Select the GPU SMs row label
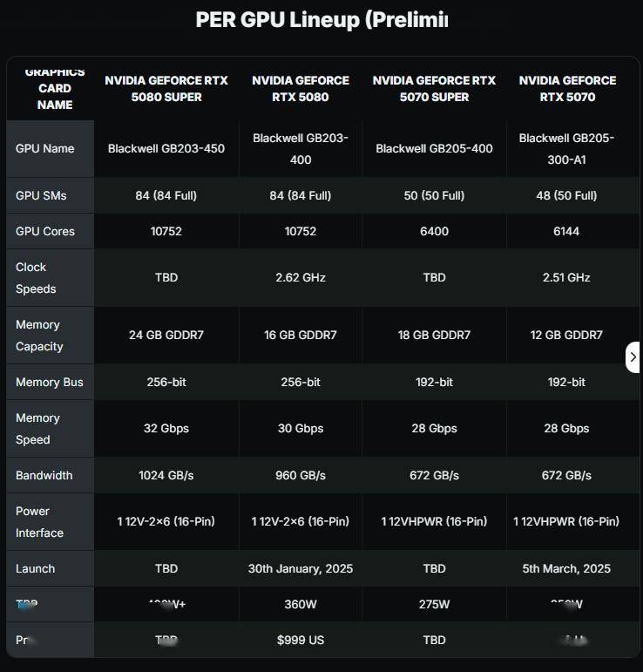This screenshot has height=672, width=643. 41,195
